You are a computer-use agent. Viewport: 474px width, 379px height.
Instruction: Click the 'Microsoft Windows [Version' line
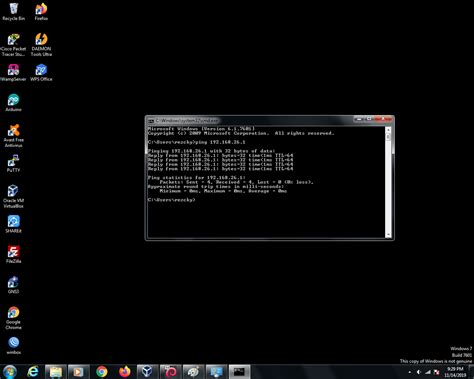click(201, 129)
